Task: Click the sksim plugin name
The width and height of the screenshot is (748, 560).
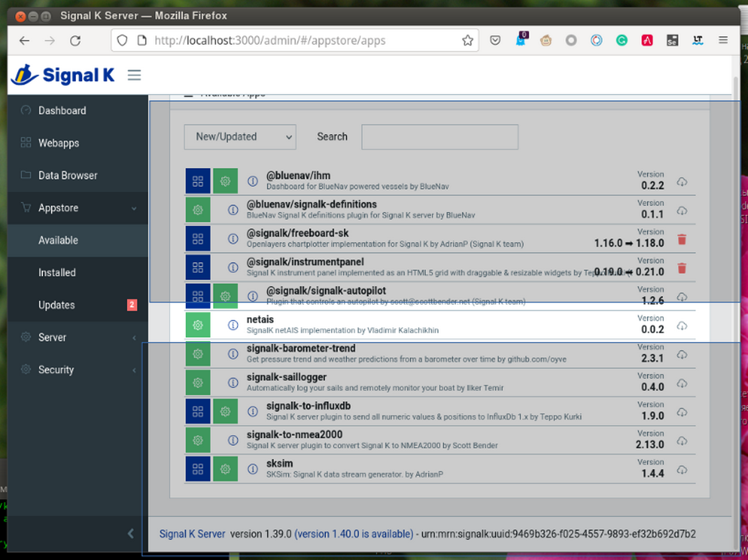Action: [279, 463]
